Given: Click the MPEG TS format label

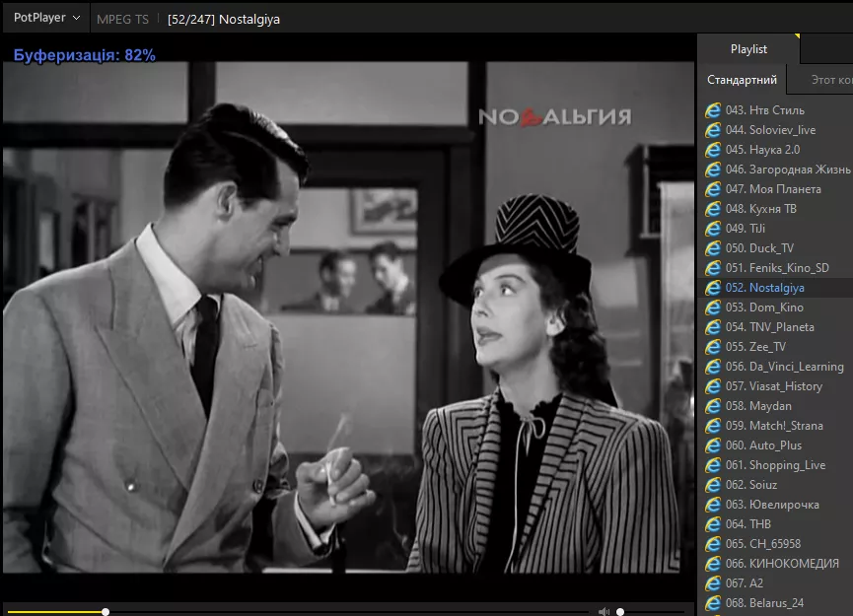Looking at the screenshot, I should point(122,20).
